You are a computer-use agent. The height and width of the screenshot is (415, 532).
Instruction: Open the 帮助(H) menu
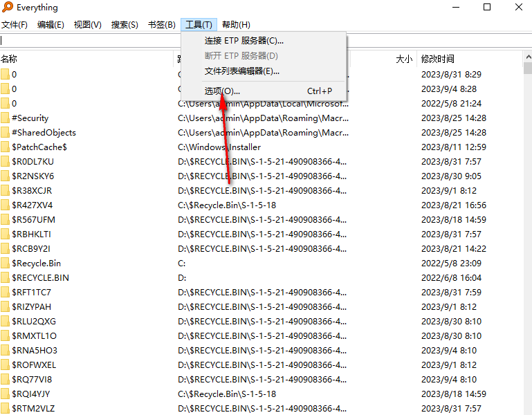click(236, 25)
